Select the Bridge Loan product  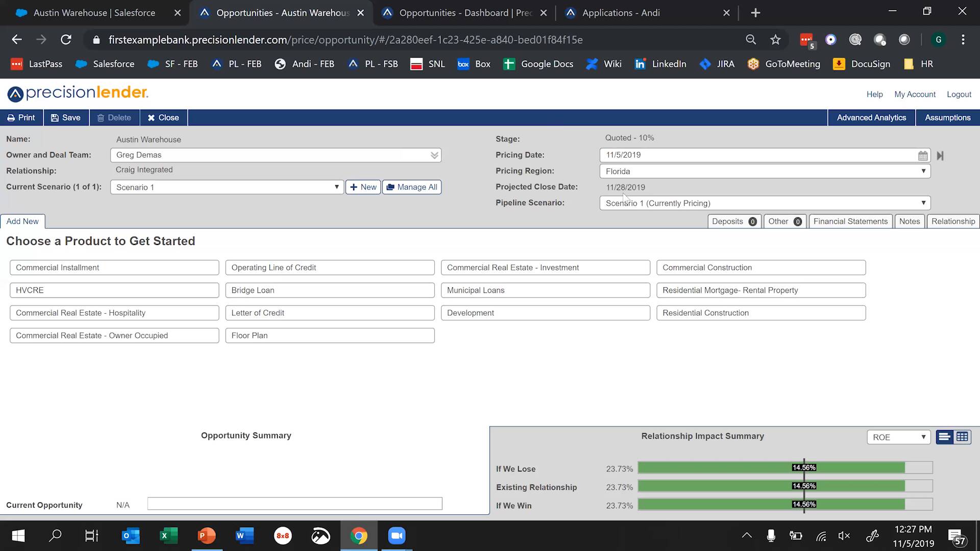[330, 290]
